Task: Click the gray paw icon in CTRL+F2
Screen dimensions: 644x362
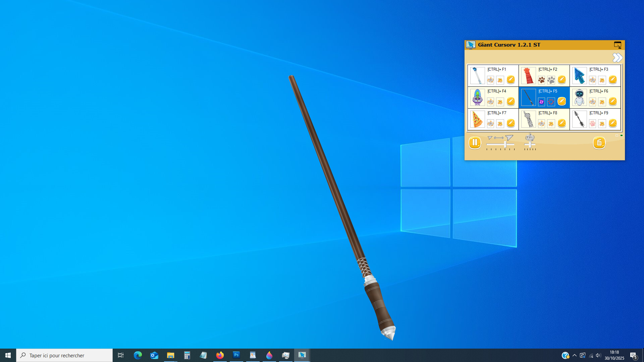Action: [x=551, y=80]
